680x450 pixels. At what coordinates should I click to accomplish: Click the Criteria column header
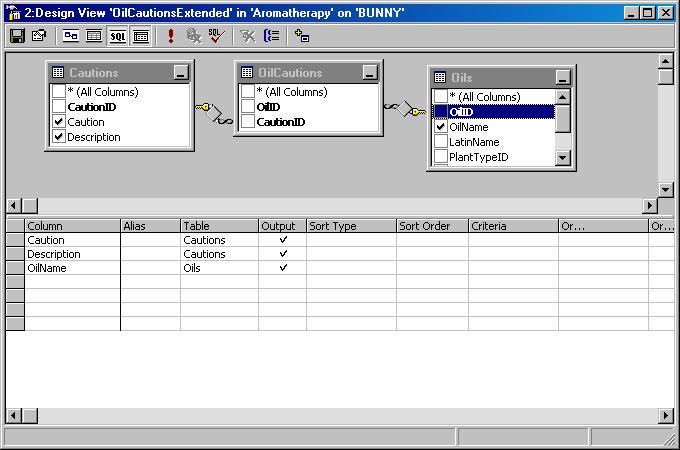[513, 226]
